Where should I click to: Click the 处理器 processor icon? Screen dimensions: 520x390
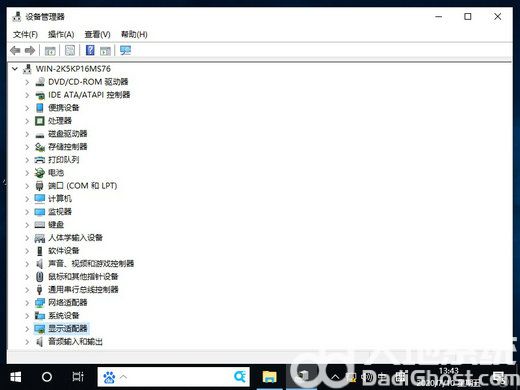click(40, 121)
